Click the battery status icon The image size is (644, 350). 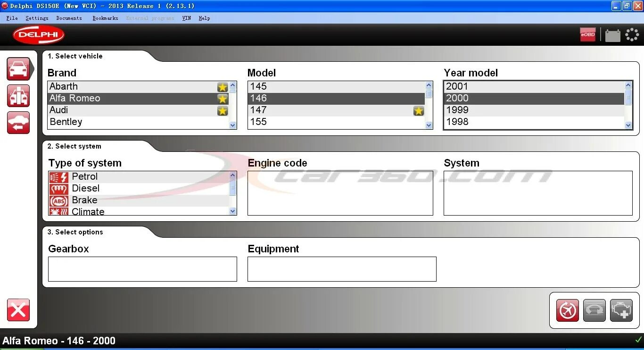(x=612, y=35)
